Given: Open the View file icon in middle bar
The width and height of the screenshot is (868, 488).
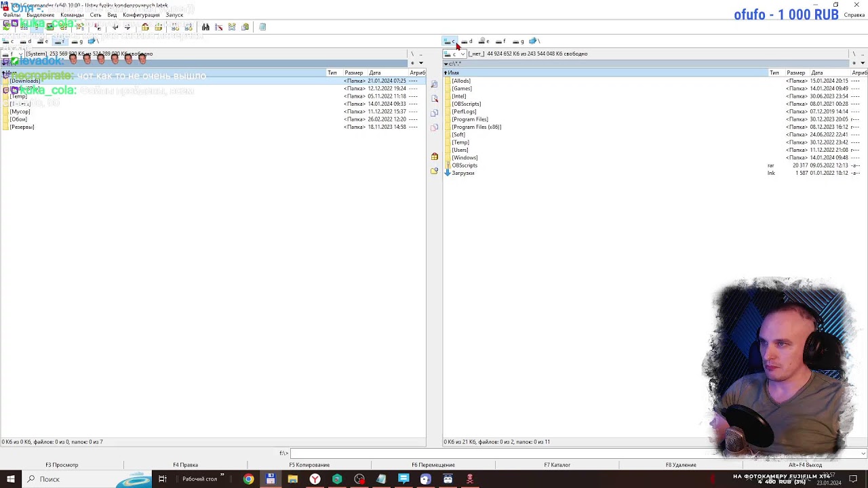Looking at the screenshot, I should pos(435,84).
